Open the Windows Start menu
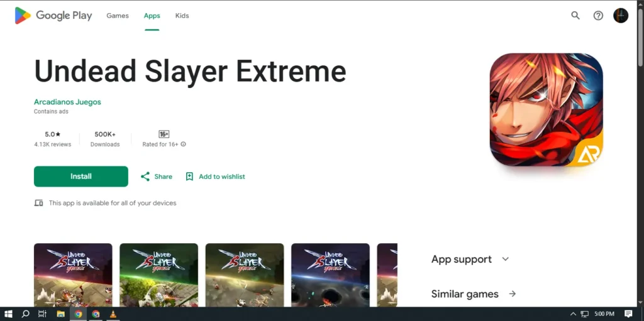Image resolution: width=644 pixels, height=321 pixels. 8,314
